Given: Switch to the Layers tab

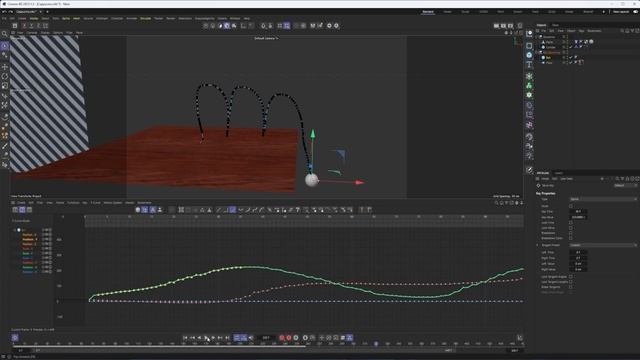Looking at the screenshot, I should click(558, 173).
